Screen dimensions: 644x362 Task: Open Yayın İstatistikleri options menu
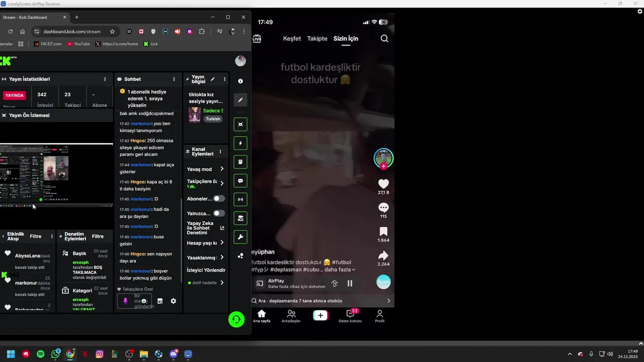(105, 79)
